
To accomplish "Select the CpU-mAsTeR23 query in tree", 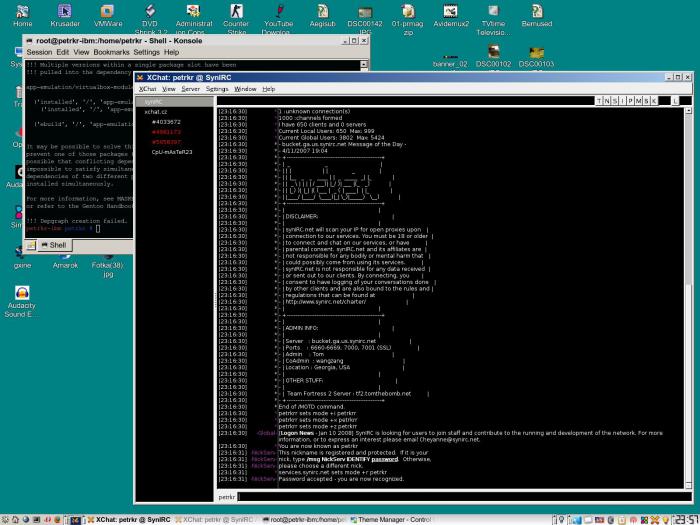I will [172, 152].
